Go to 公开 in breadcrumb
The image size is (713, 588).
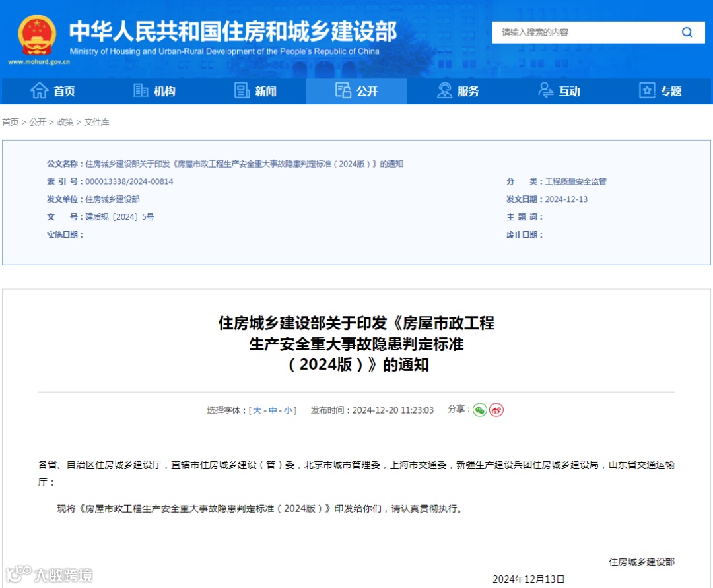pos(38,122)
